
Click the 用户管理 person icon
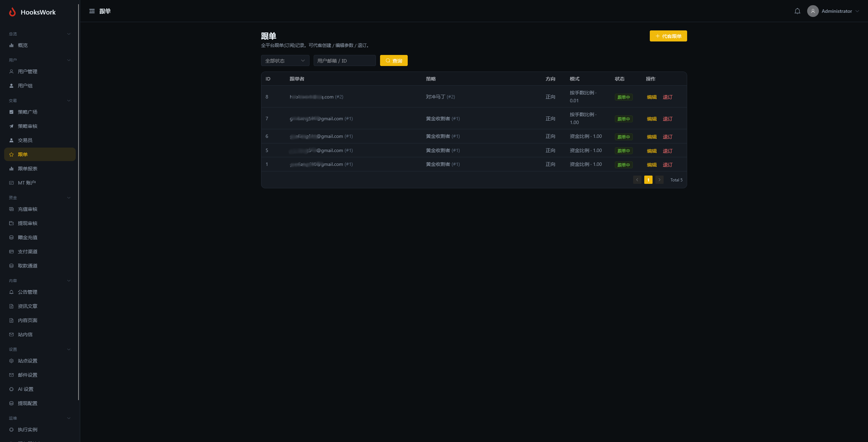[x=11, y=72]
